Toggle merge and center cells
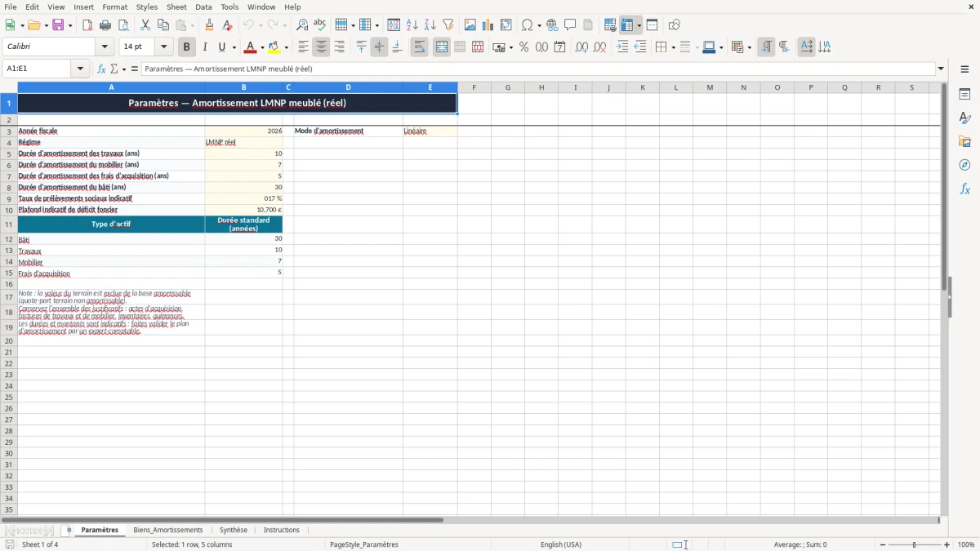 point(442,47)
